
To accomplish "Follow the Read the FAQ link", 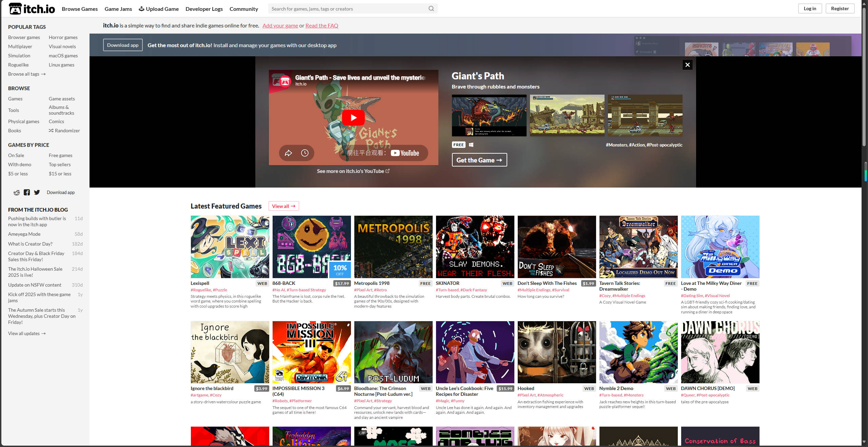I will tap(322, 25).
